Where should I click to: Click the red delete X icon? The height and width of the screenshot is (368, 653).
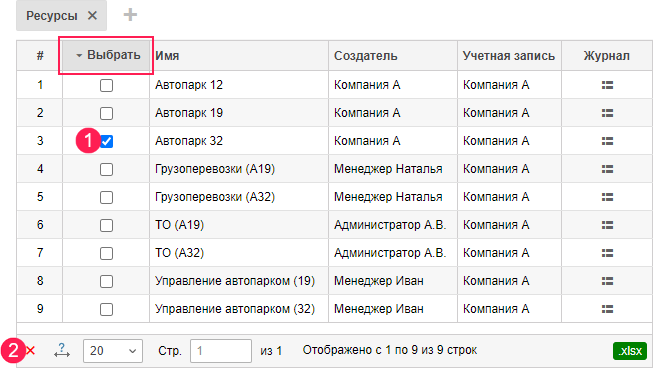click(30, 351)
